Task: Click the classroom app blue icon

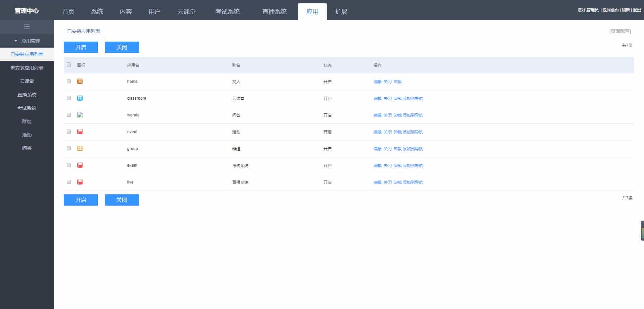Action: (x=80, y=98)
